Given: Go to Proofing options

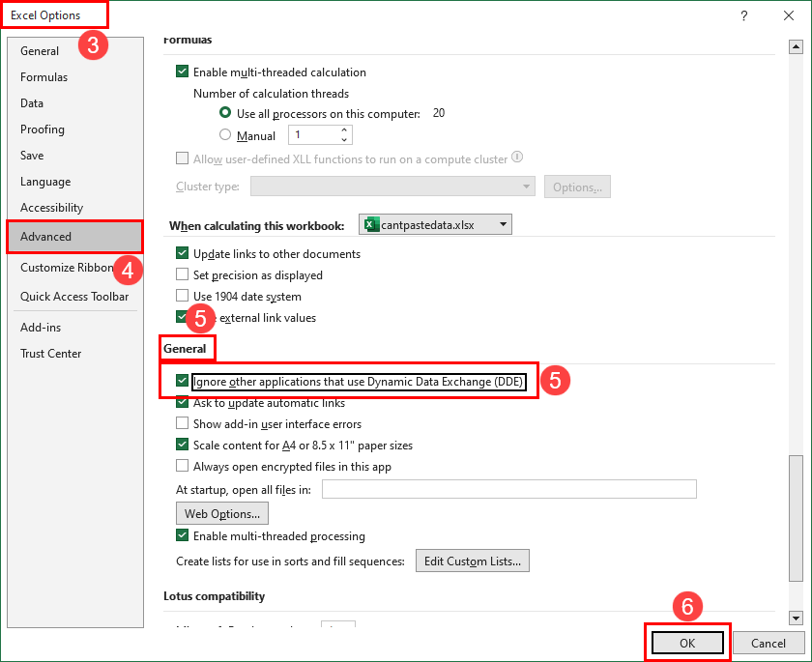Looking at the screenshot, I should click(43, 130).
